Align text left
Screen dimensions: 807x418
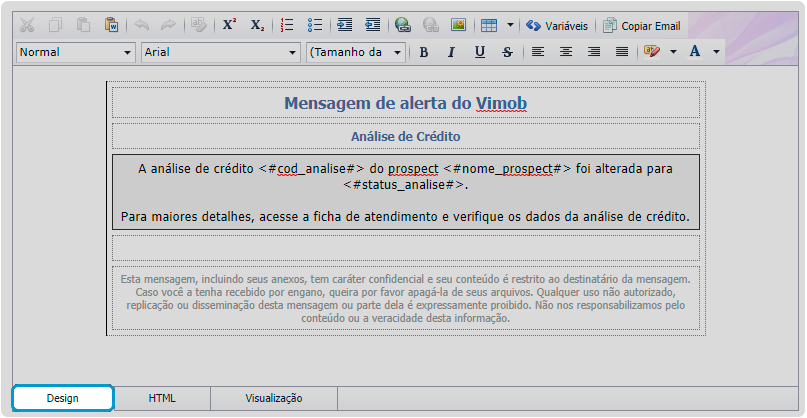tap(538, 52)
